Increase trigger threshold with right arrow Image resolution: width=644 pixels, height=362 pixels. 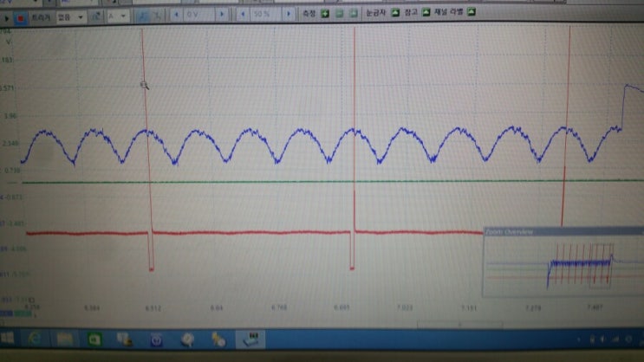click(x=222, y=15)
